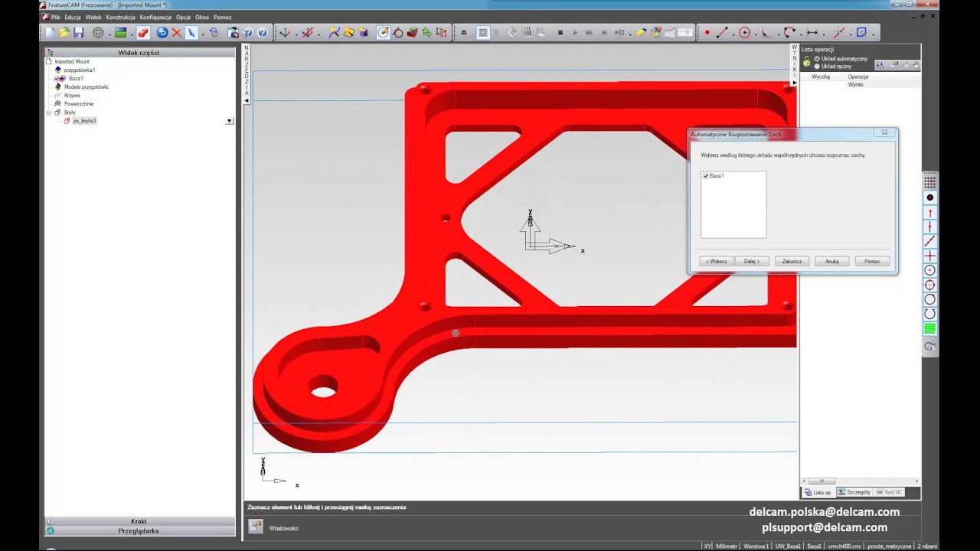Click the blue curve offset icon in toolbar
The image size is (980, 551).
point(861,33)
